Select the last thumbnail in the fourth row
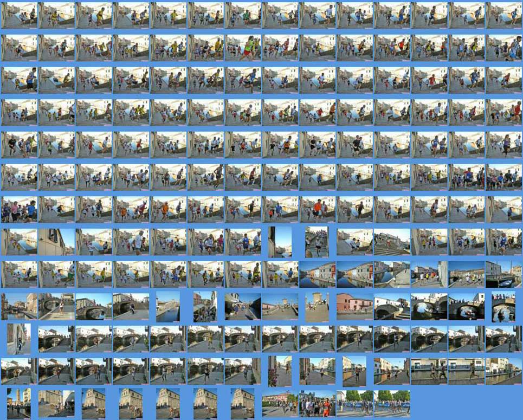Viewport: 523px width, 420px height. pyautogui.click(x=505, y=112)
